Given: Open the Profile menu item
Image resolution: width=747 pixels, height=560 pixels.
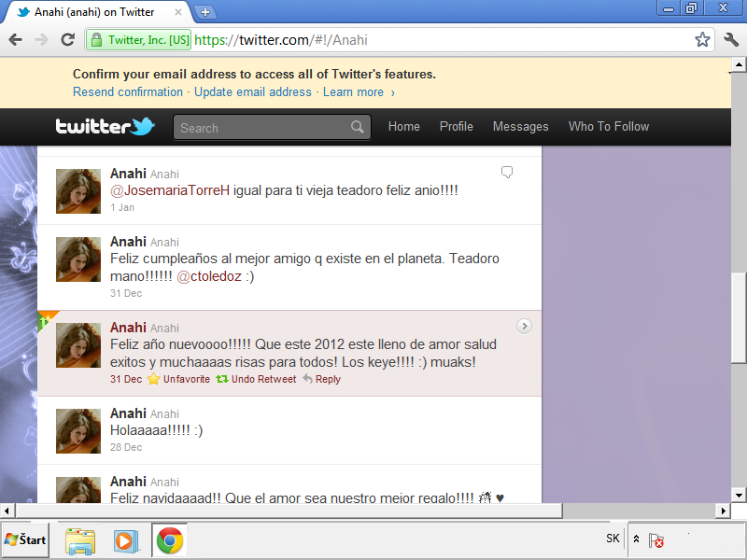Looking at the screenshot, I should coord(457,126).
